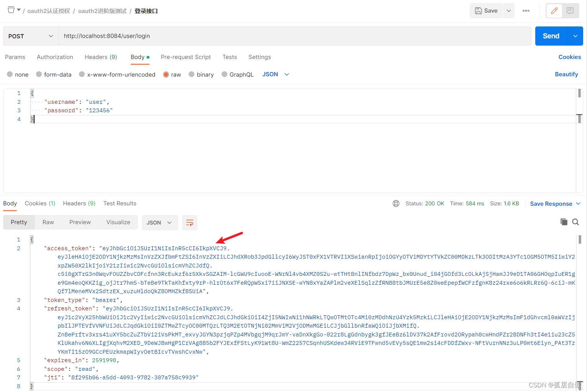Choose x-www-form-urlencoded body type
This screenshot has height=392, width=587.
(x=82, y=74)
